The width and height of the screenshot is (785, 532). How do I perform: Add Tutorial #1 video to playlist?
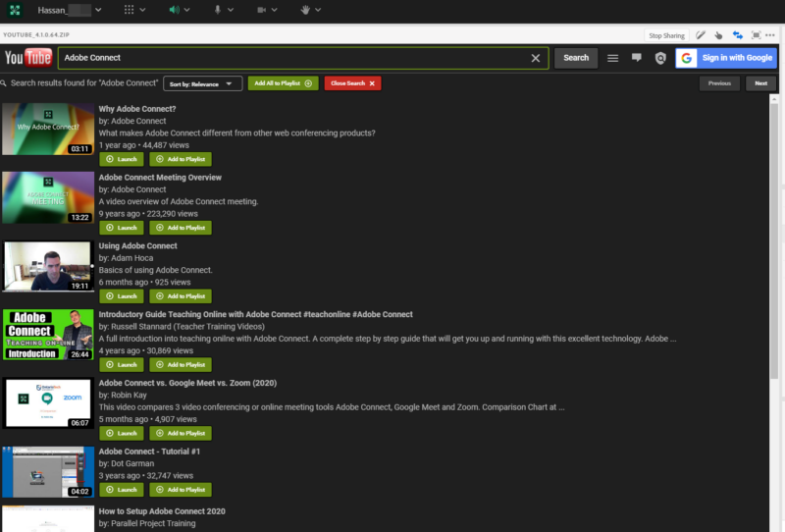181,490
